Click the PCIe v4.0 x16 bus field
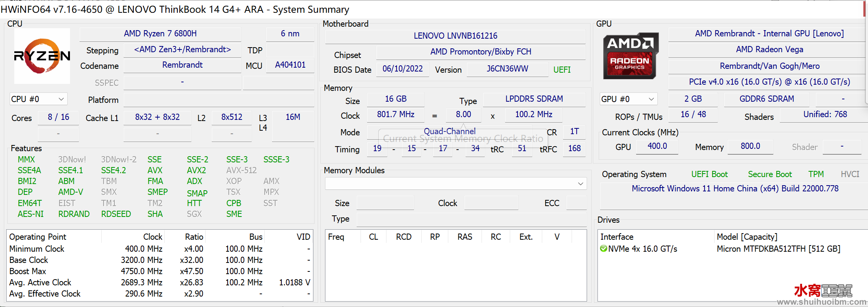 (x=769, y=82)
